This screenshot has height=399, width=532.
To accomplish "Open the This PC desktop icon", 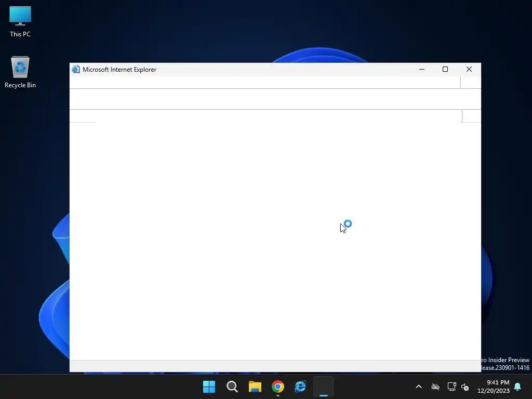I will (x=20, y=21).
